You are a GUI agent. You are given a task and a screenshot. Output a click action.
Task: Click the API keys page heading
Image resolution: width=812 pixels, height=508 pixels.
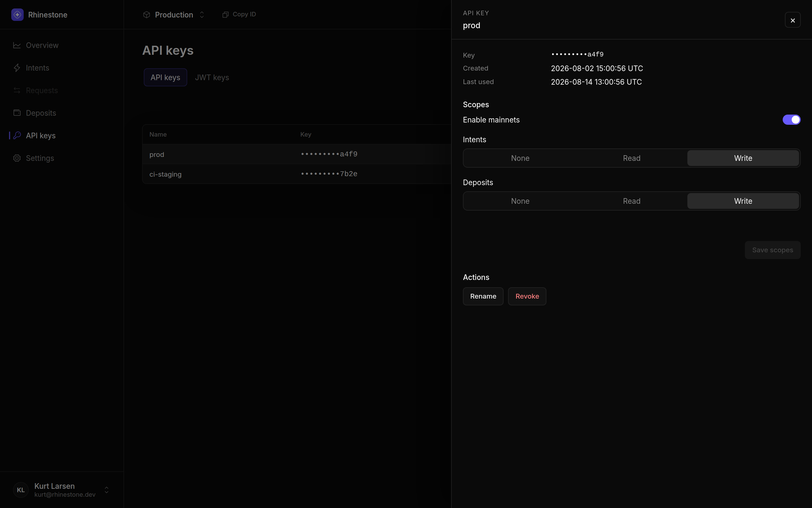(x=168, y=51)
